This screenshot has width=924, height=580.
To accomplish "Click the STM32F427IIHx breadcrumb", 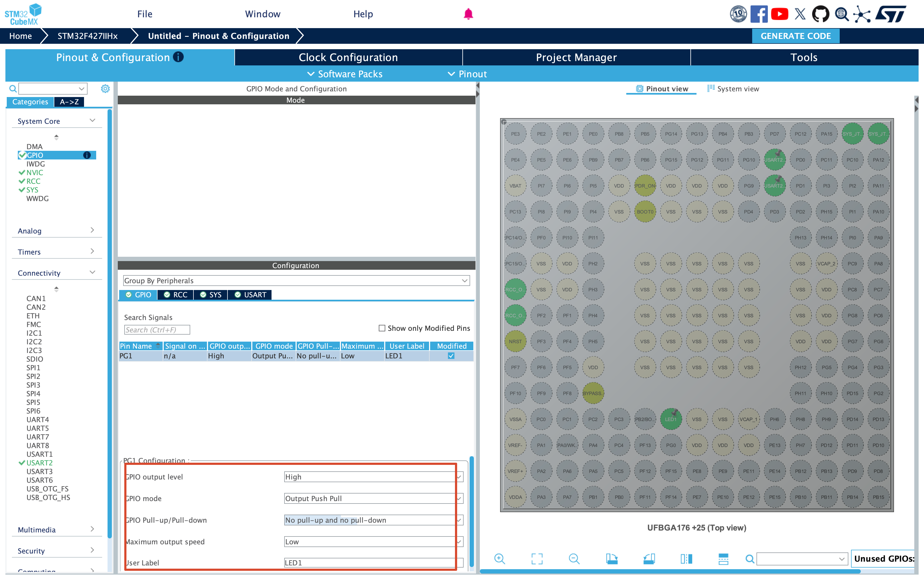I will point(88,36).
